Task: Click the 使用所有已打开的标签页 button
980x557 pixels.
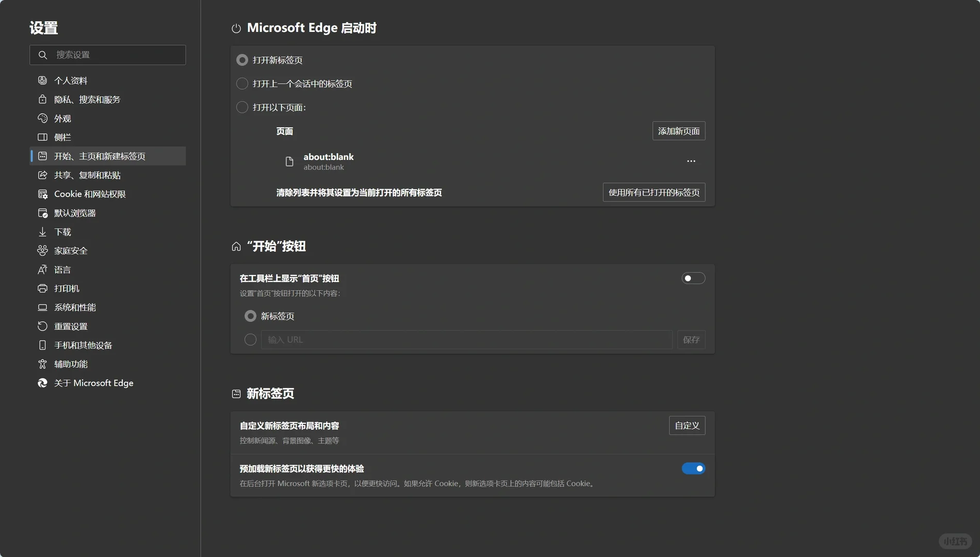Action: pos(654,192)
